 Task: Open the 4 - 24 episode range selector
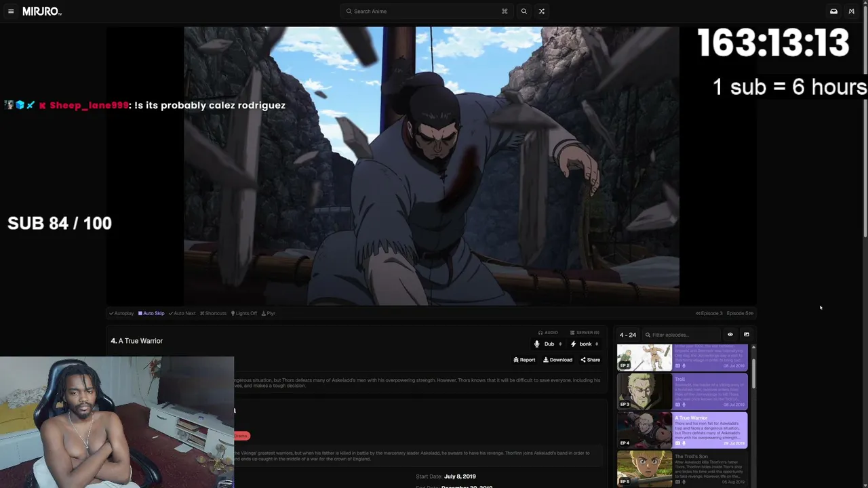(628, 335)
